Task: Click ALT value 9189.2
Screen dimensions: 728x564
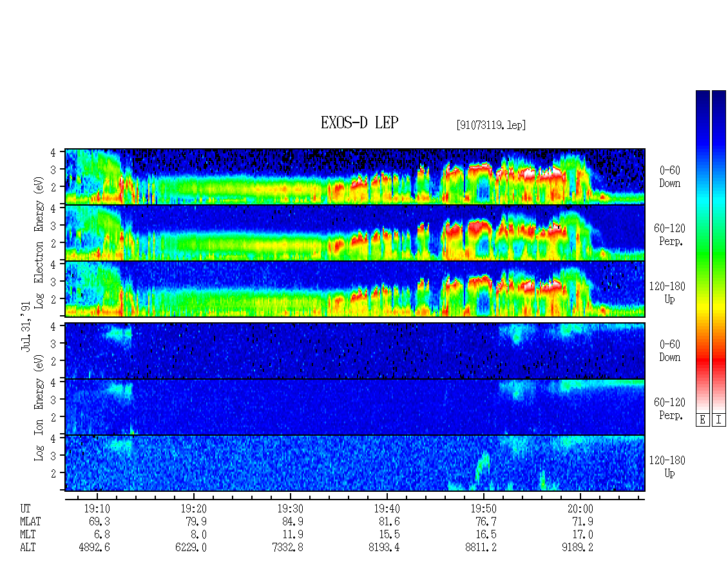Action: (578, 548)
